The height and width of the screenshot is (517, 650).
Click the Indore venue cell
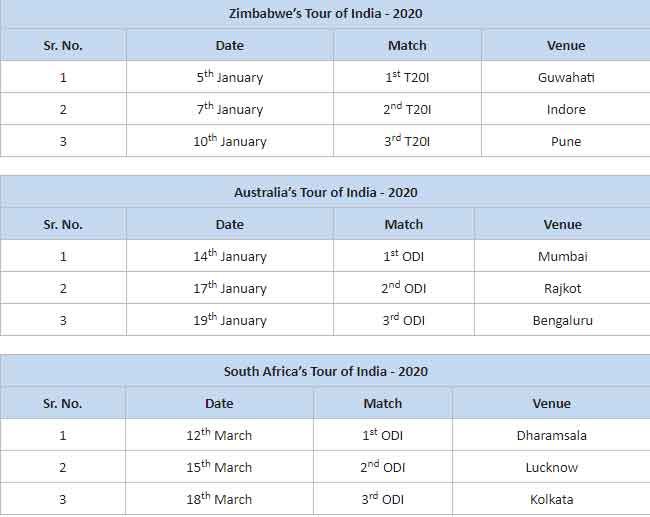pyautogui.click(x=566, y=109)
